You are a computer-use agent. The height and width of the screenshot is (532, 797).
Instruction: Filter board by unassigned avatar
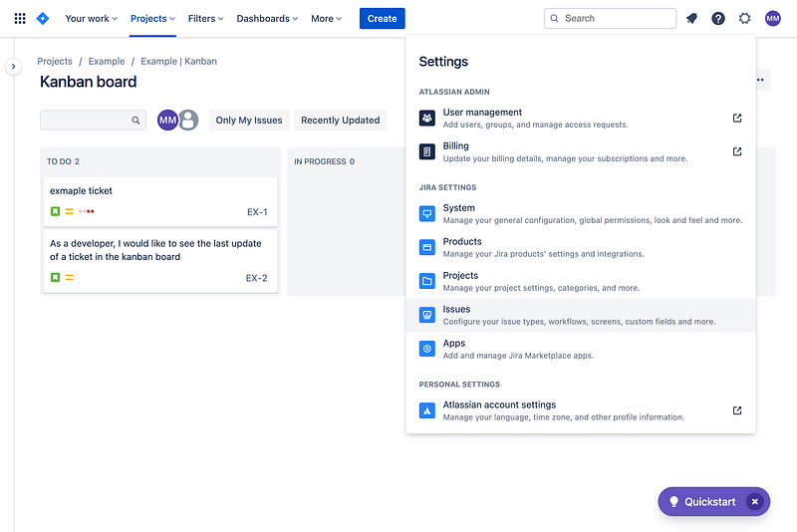tap(188, 121)
